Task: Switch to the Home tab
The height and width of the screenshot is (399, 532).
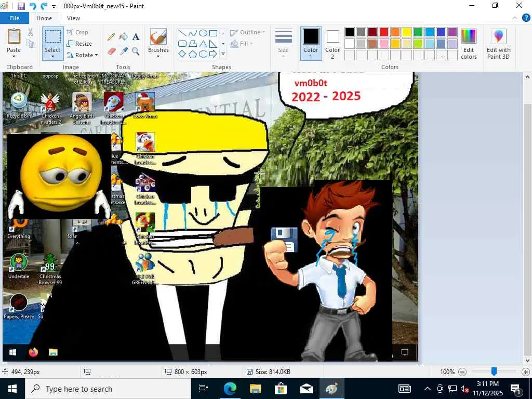Action: pyautogui.click(x=44, y=18)
